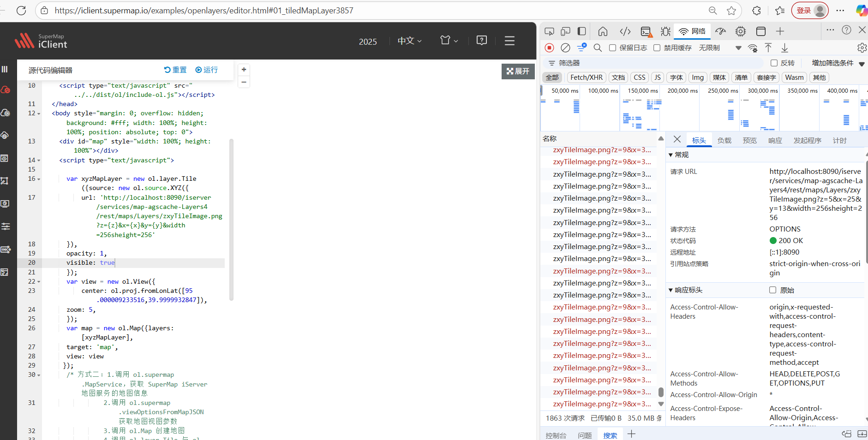Screen dimensions: 868x440
Task: Toggle the dock sidebar icon in DevTools
Action: (582, 31)
